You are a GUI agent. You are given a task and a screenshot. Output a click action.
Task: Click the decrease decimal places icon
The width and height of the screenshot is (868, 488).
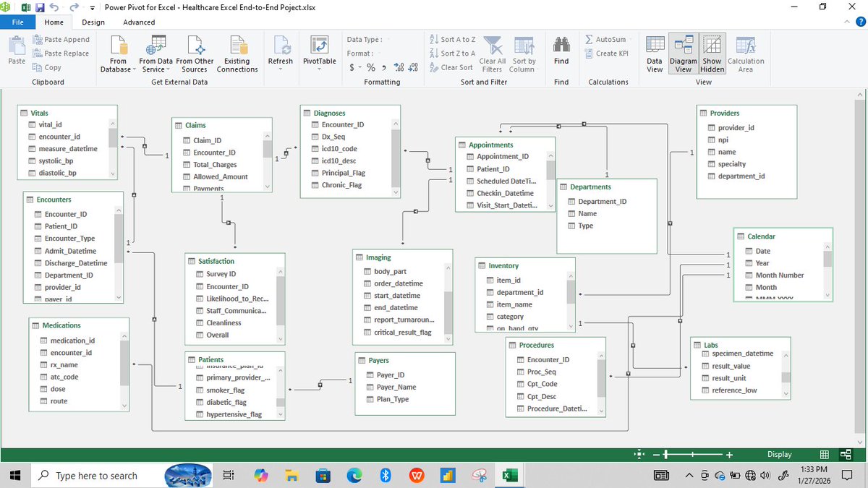pyautogui.click(x=413, y=67)
